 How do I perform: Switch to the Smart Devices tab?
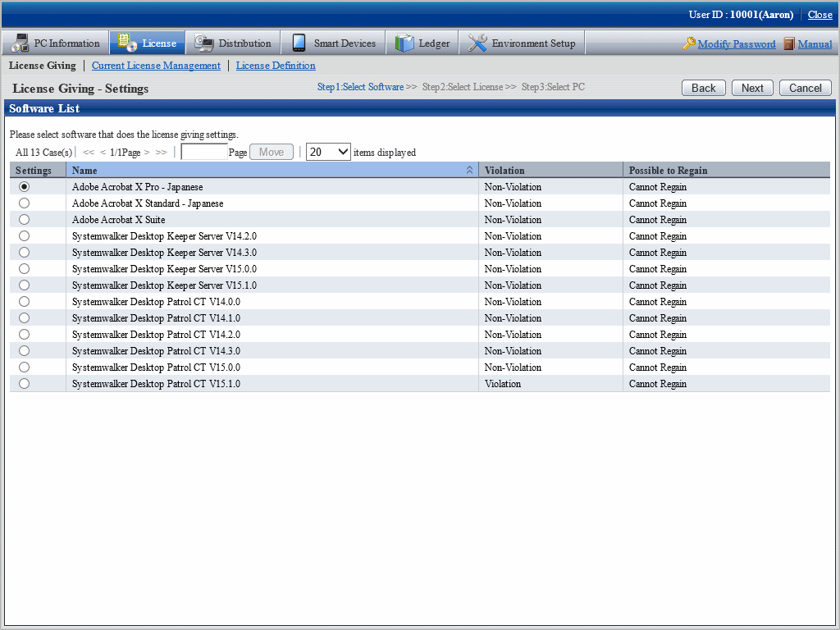tap(333, 43)
